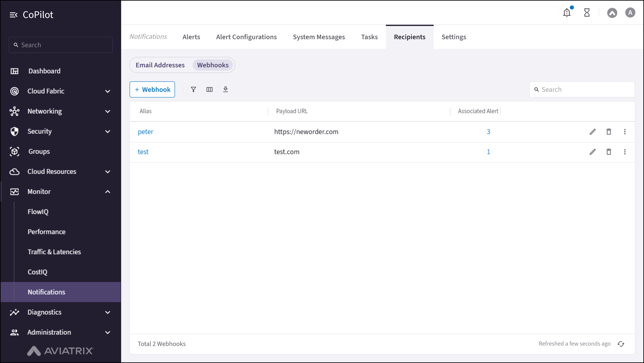Viewport: 644px width, 363px height.
Task: Select the Filter icon above the webhook table
Action: [193, 89]
